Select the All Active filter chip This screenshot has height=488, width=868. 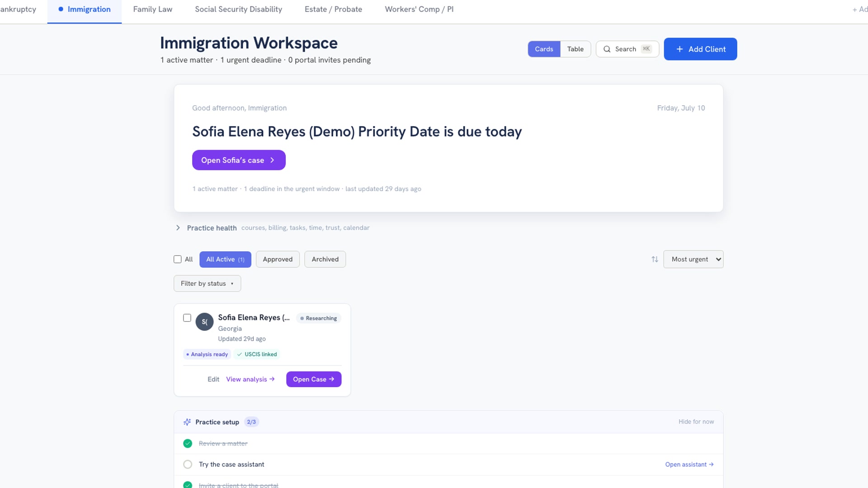click(225, 259)
